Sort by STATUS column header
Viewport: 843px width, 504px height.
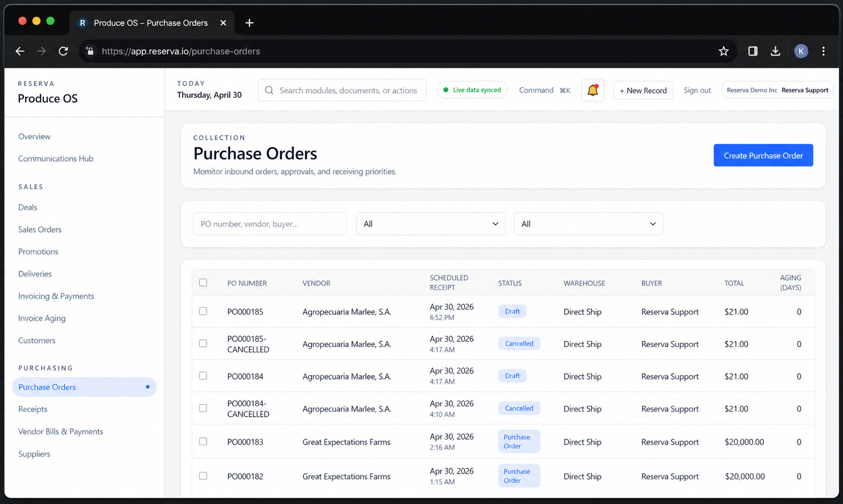tap(509, 283)
